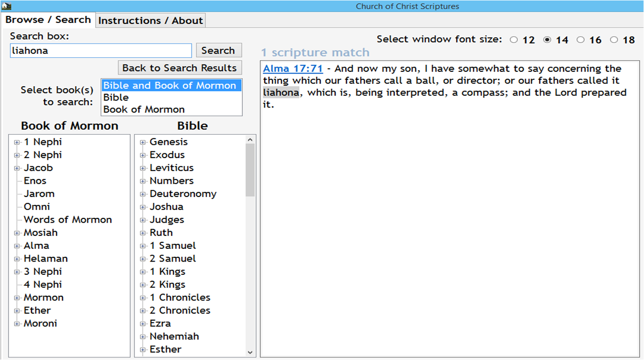Image resolution: width=644 pixels, height=360 pixels.
Task: Expand the Exodus tree node
Action: click(x=143, y=156)
